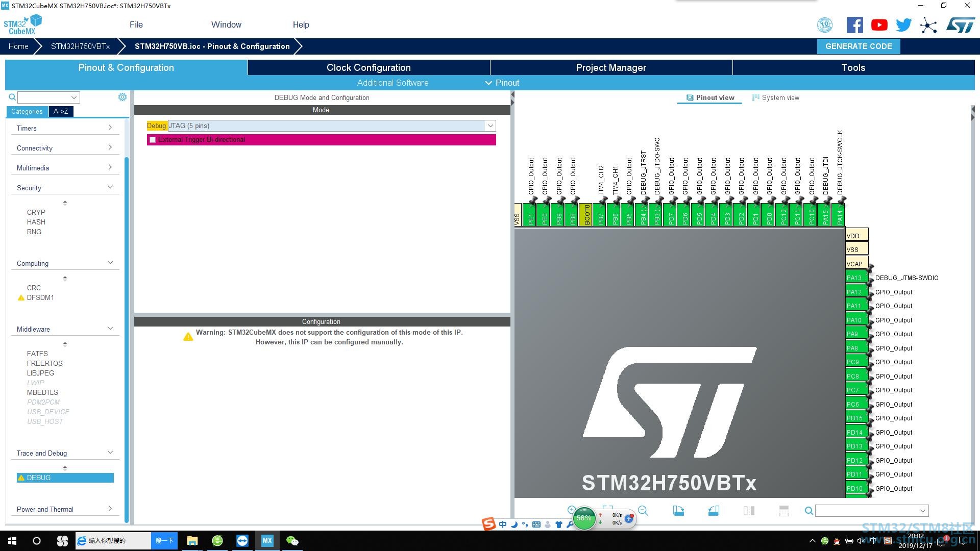Click the categories panel vertical scrollbar
Screen dimensions: 980x551
[x=127, y=339]
